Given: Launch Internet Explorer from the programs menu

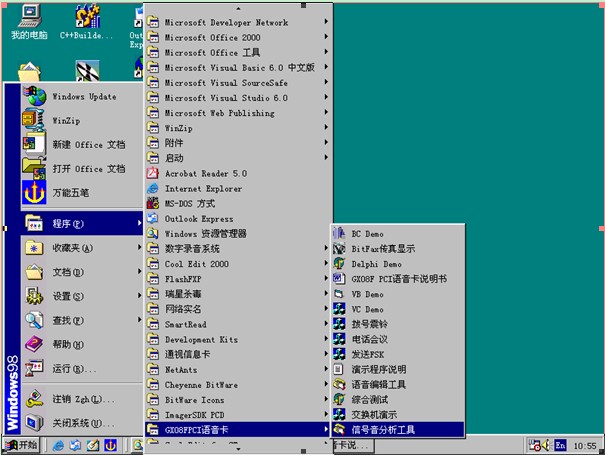Looking at the screenshot, I should coord(202,188).
